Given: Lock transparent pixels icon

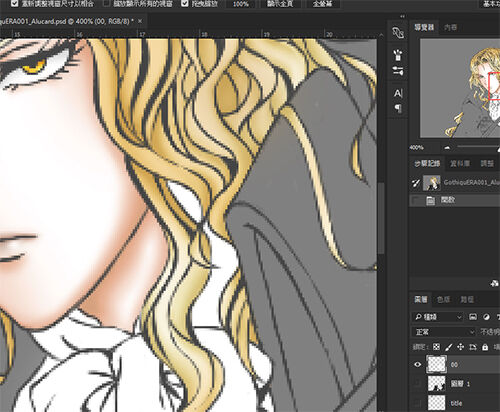Looking at the screenshot, I should click(436, 347).
